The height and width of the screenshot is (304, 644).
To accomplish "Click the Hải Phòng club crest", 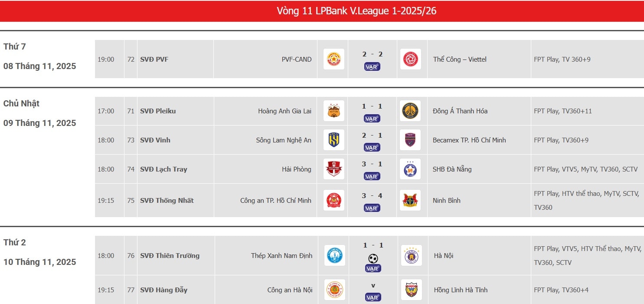I will pyautogui.click(x=334, y=169).
